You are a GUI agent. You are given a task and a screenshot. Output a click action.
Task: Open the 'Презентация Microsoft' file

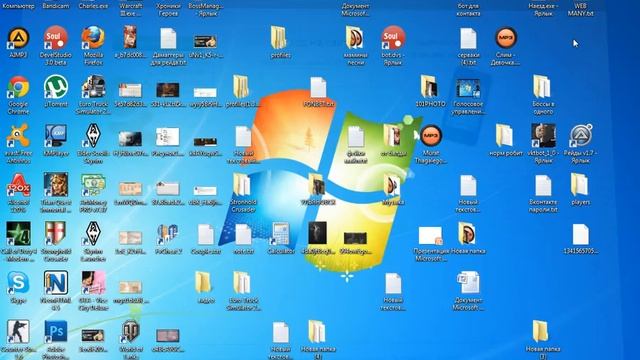(x=431, y=236)
